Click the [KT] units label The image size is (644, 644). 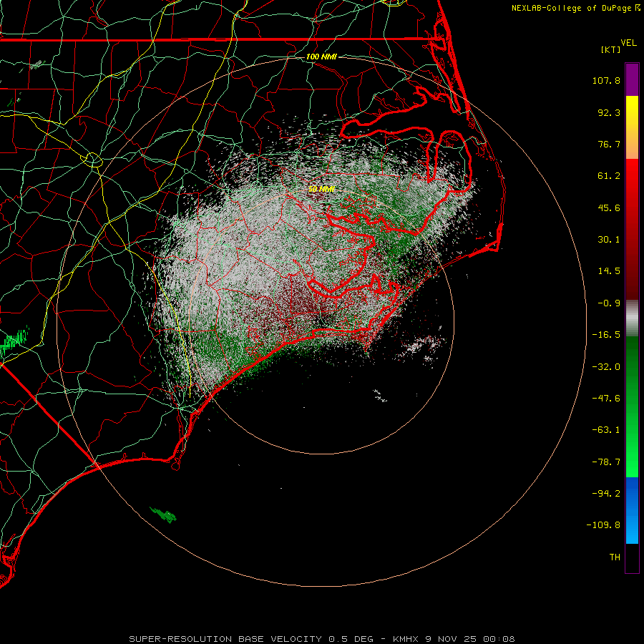point(611,49)
